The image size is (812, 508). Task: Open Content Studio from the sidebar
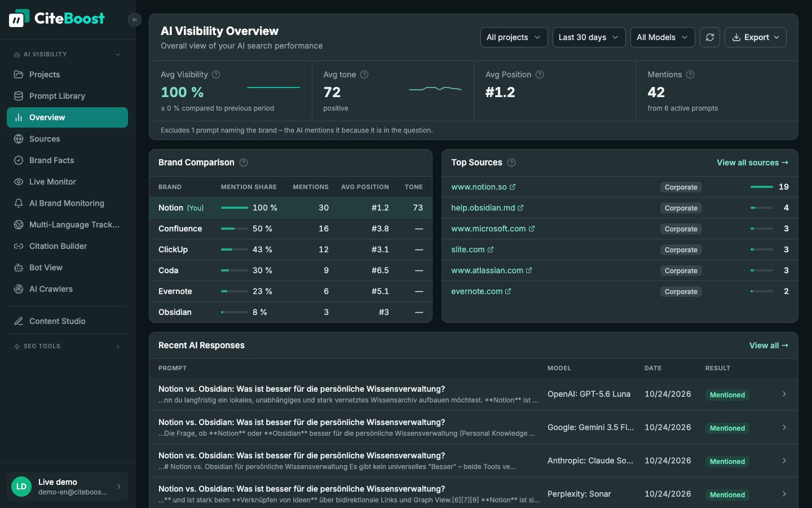pos(67,321)
